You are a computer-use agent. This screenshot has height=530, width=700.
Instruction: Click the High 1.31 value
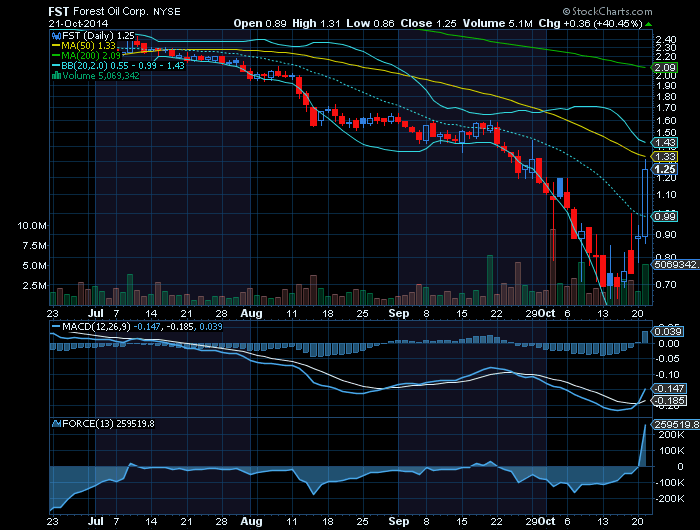coord(316,23)
